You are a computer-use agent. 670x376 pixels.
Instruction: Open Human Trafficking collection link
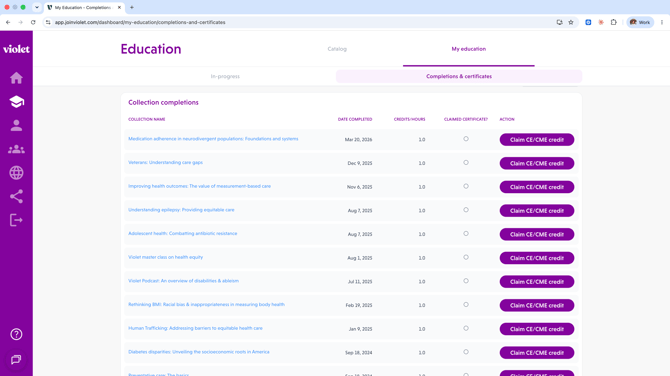[x=195, y=328]
